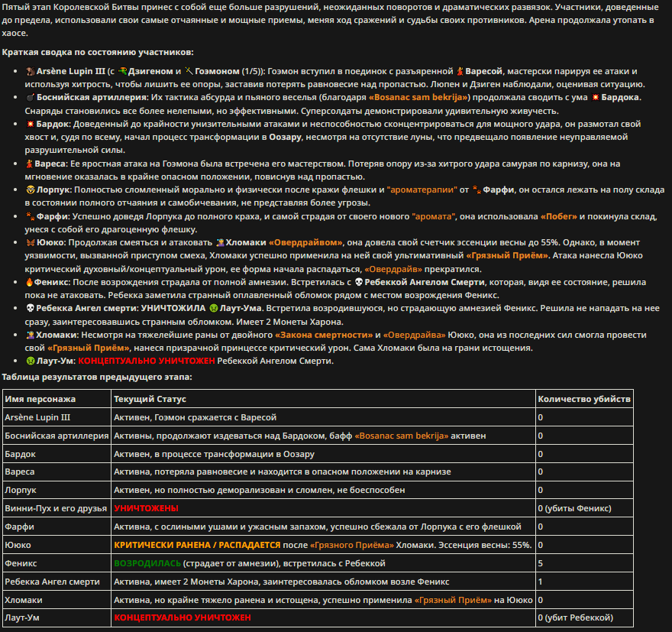
Task: Click bold 'Оозару' in the Бардок bullet
Action: 285,138
